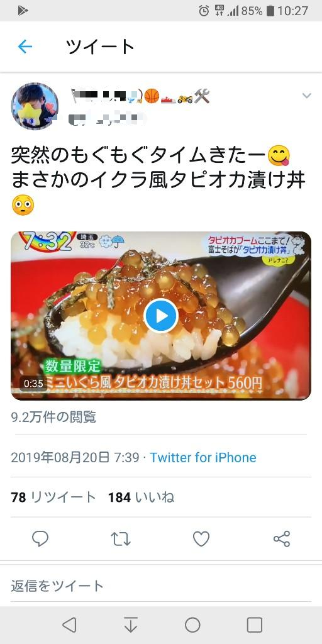Play the tapioca rice bowl video
The height and width of the screenshot is (644, 322).
click(x=161, y=316)
